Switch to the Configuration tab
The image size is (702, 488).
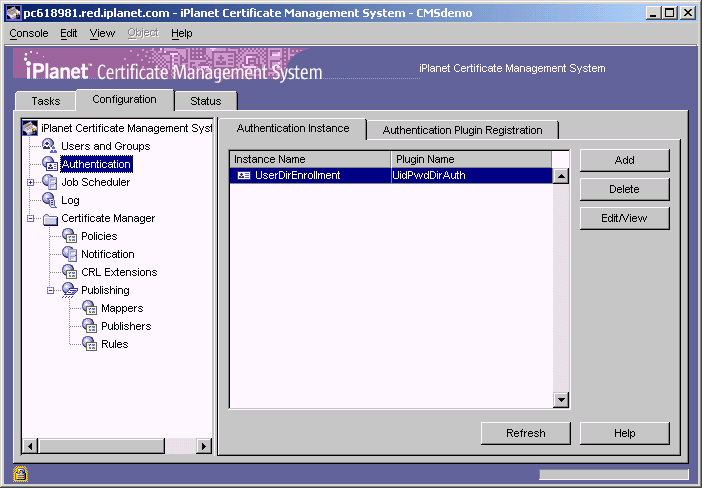pyautogui.click(x=124, y=100)
